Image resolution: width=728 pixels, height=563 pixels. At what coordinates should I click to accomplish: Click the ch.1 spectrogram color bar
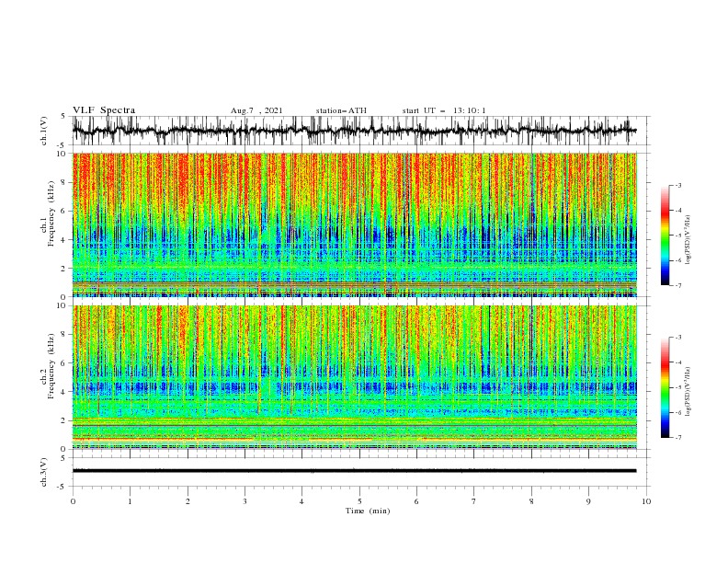tap(665, 236)
